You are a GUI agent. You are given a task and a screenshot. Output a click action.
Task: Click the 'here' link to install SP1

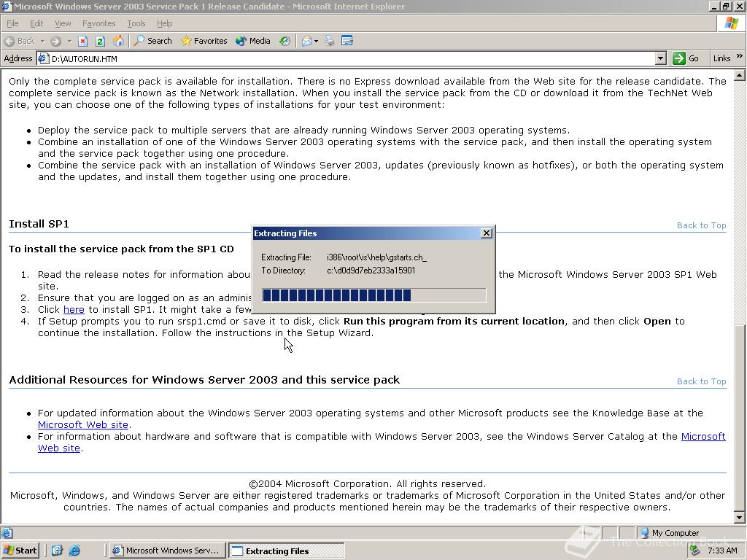tap(74, 309)
